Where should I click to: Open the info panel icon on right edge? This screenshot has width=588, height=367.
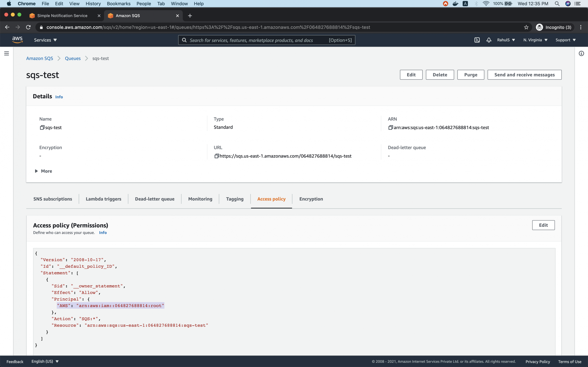(581, 53)
